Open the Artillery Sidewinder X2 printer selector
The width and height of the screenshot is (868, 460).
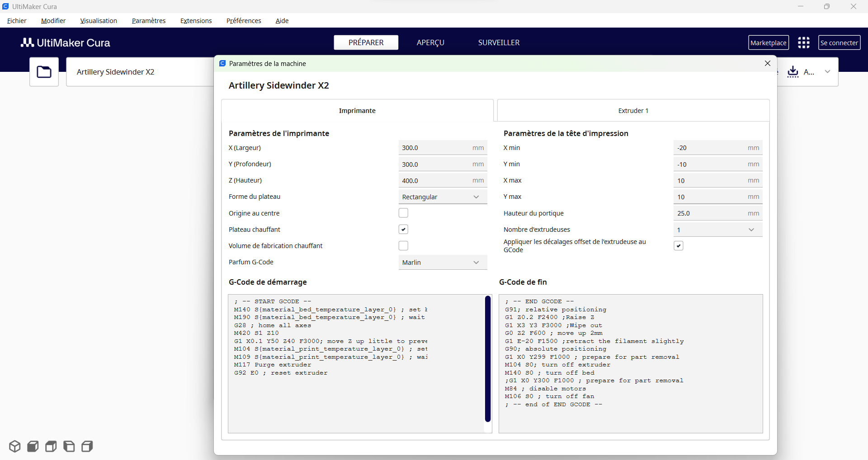pos(140,72)
